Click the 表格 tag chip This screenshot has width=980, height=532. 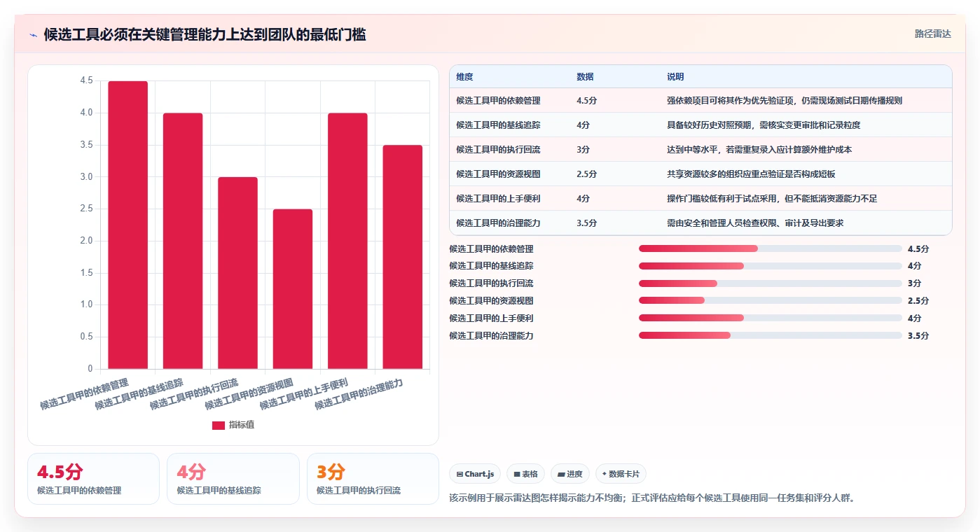525,474
